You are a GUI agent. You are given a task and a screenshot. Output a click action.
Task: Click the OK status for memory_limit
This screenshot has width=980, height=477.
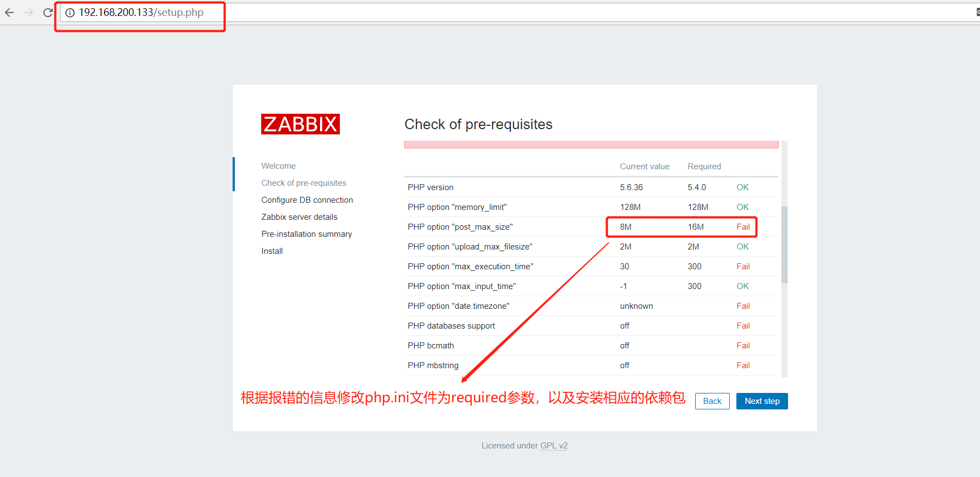(742, 207)
